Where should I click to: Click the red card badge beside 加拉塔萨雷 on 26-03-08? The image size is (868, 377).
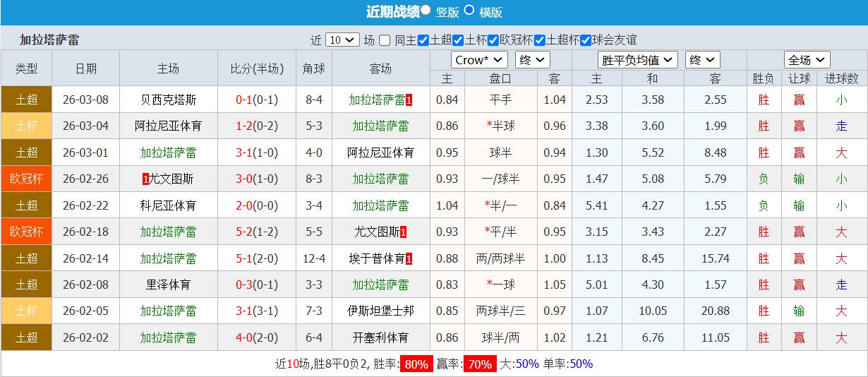pyautogui.click(x=409, y=100)
